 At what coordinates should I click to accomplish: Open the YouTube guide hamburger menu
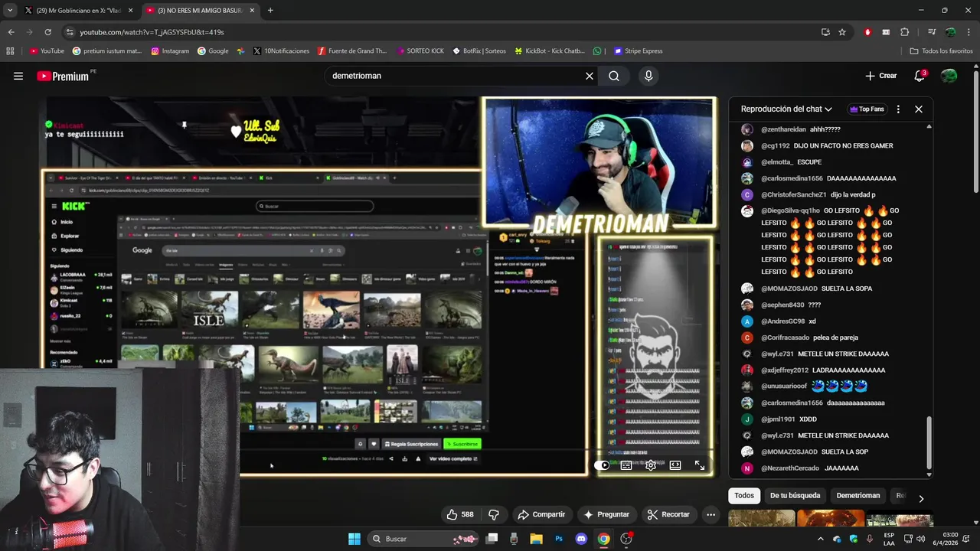point(18,76)
